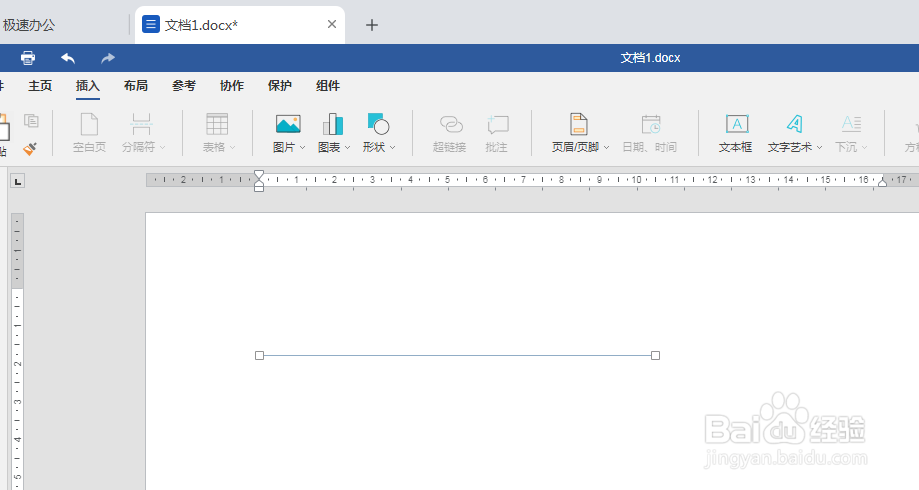Viewport: 919px width, 490px height.
Task: Expand the 下沉 dropdown arrow
Action: pyautogui.click(x=864, y=148)
